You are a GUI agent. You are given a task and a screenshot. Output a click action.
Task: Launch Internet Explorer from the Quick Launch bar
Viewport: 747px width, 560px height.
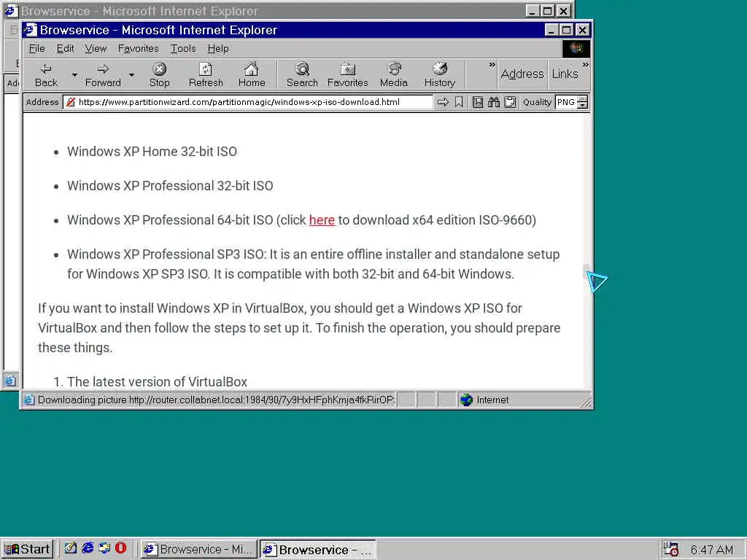coord(88,548)
